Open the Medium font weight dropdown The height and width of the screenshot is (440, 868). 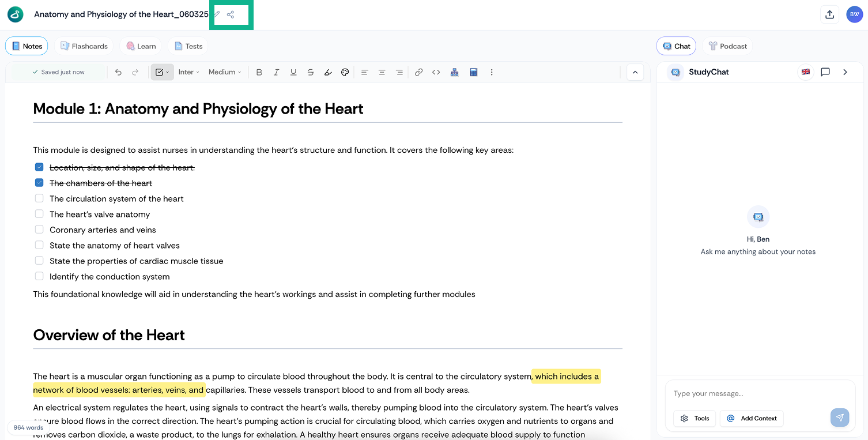coord(225,72)
